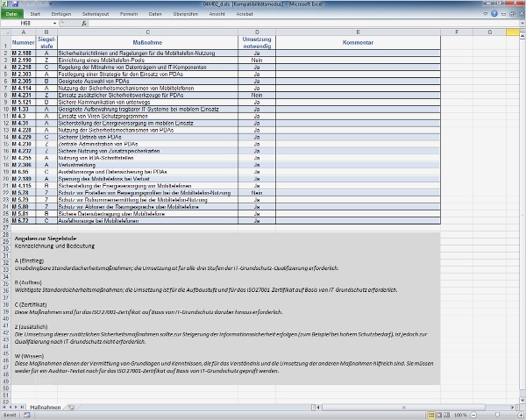Click the zoom slider handle
Image resolution: width=526 pixels, height=420 pixels.
tap(497, 415)
